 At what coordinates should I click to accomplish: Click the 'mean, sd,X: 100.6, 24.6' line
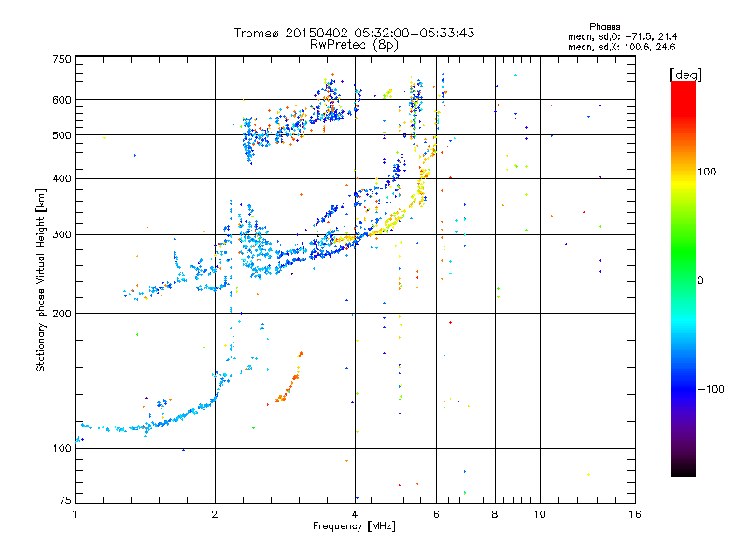621,47
